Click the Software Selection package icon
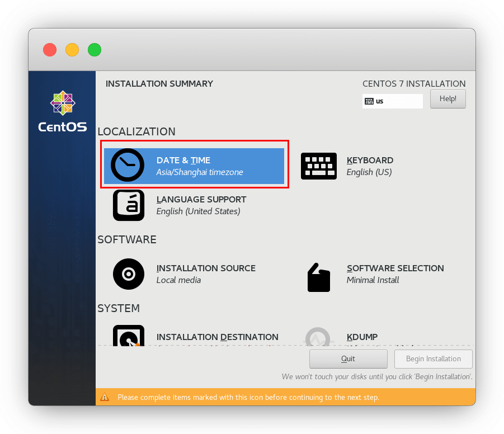Image resolution: width=504 pixels, height=434 pixels. [319, 276]
